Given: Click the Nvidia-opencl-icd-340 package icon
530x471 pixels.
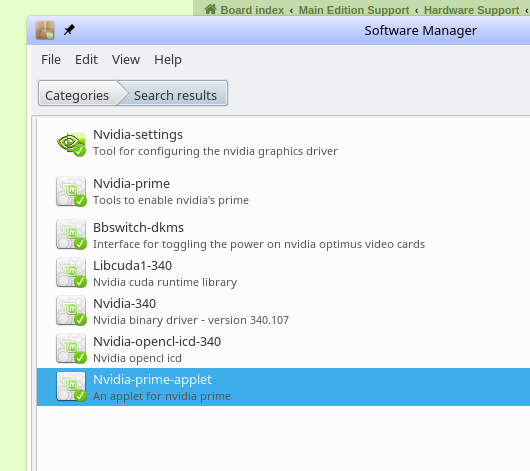Looking at the screenshot, I should (71, 349).
